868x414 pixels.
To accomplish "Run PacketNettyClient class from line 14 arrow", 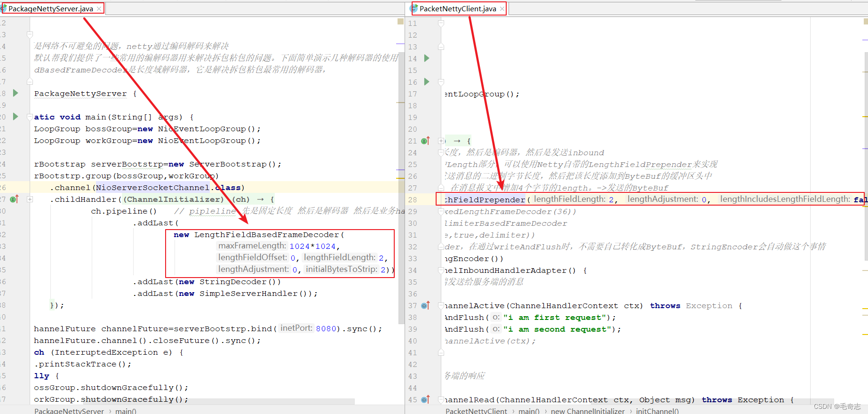I will [x=427, y=58].
